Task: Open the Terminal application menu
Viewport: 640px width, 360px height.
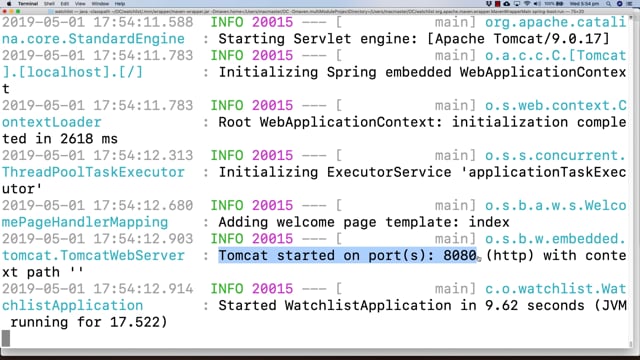Action: (28, 3)
